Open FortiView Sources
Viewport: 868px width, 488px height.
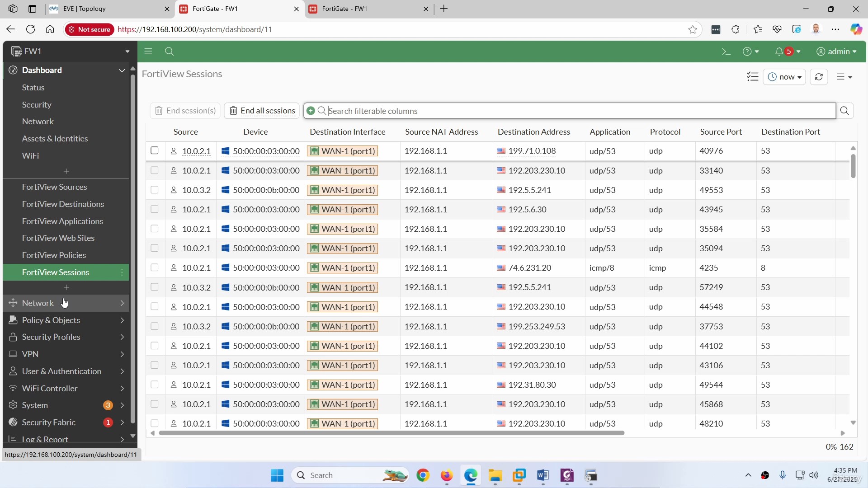[x=54, y=187]
